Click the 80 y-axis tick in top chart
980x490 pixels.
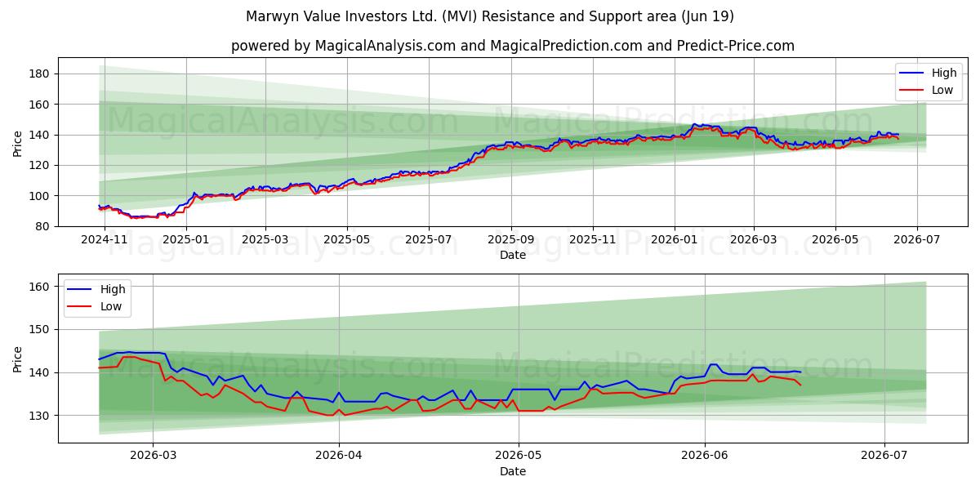pyautogui.click(x=44, y=226)
